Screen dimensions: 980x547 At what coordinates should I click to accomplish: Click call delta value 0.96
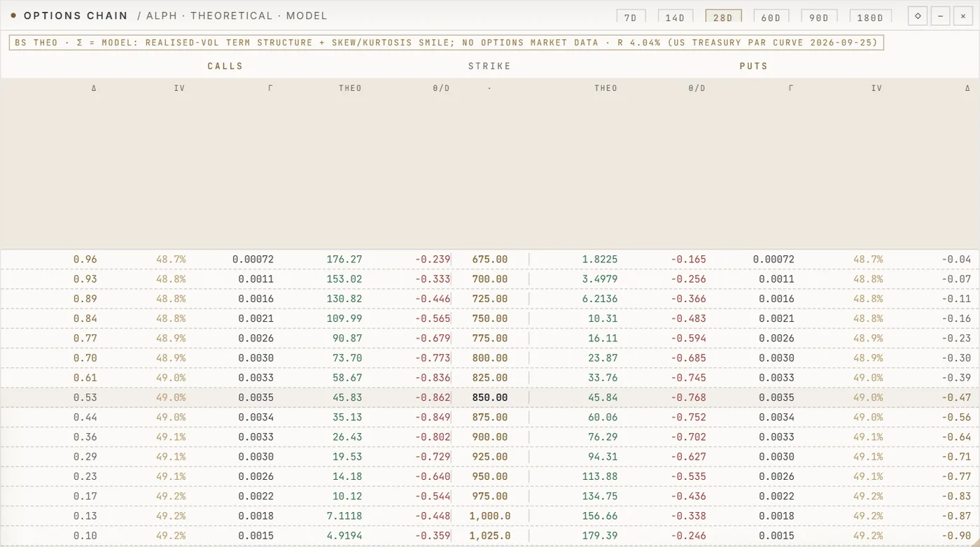85,260
